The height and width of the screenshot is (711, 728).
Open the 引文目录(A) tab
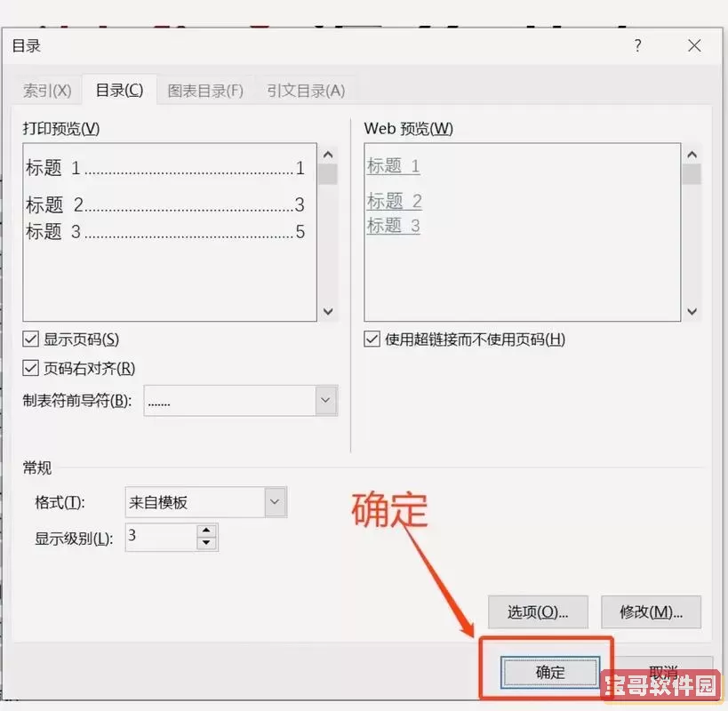point(306,91)
